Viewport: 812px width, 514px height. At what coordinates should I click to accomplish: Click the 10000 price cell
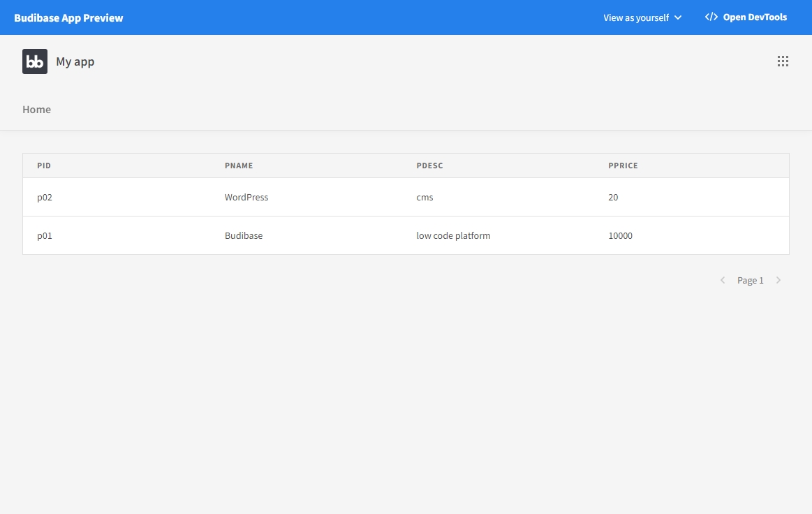pyautogui.click(x=620, y=235)
